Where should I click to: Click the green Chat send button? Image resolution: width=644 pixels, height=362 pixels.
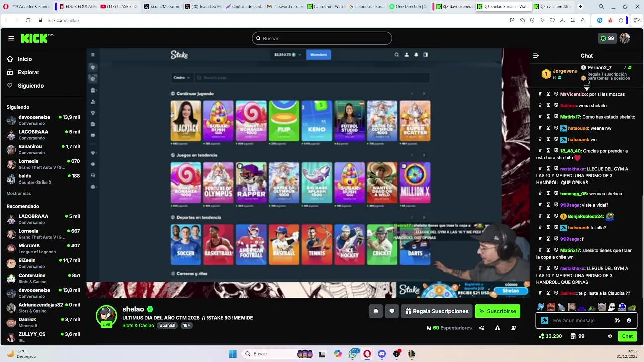(x=627, y=336)
